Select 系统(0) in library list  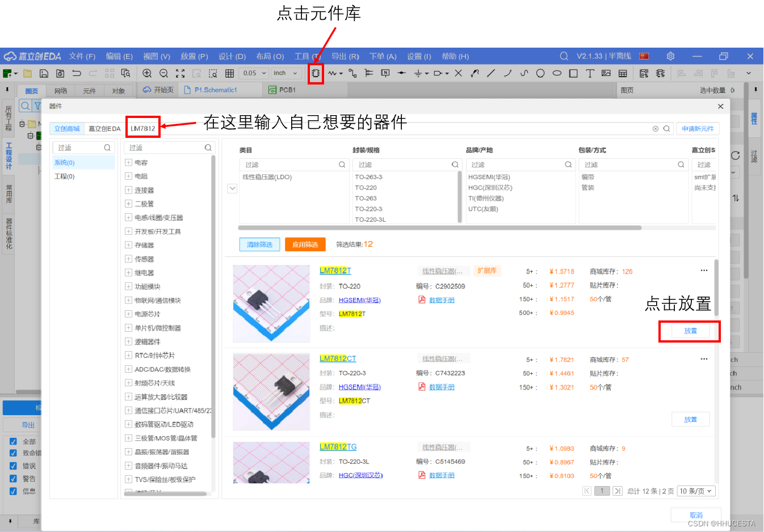point(83,163)
